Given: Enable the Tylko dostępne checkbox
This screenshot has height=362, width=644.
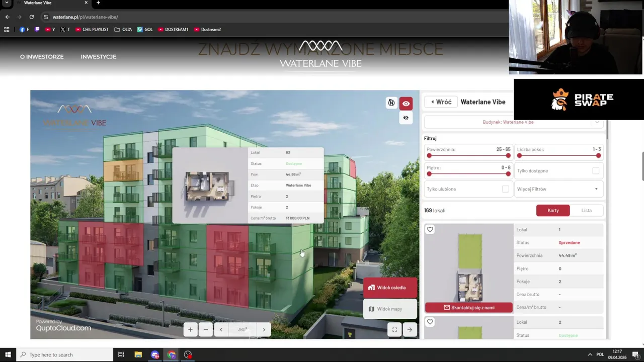Looking at the screenshot, I should coord(596,171).
